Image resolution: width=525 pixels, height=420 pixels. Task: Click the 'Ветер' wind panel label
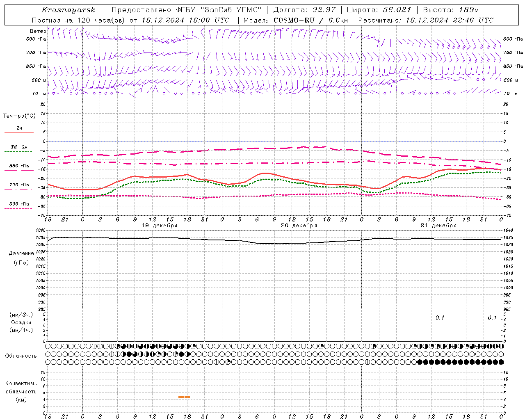(38, 31)
